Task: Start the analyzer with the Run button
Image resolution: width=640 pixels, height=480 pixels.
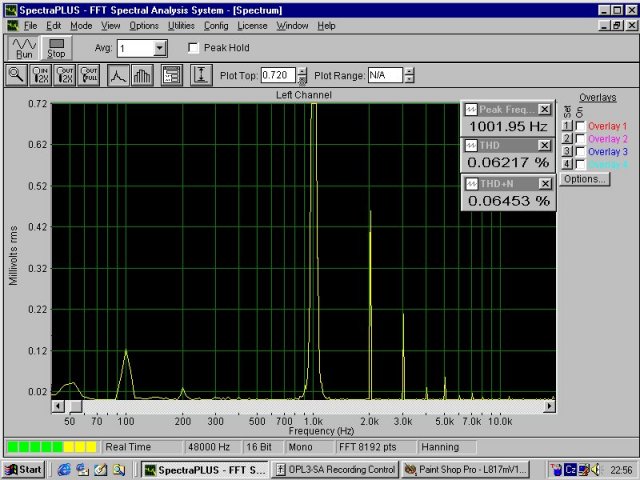Action: pos(24,48)
